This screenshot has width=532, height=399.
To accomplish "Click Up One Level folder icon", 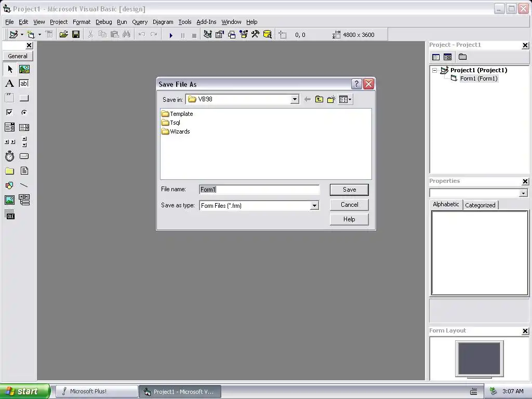I will click(319, 99).
